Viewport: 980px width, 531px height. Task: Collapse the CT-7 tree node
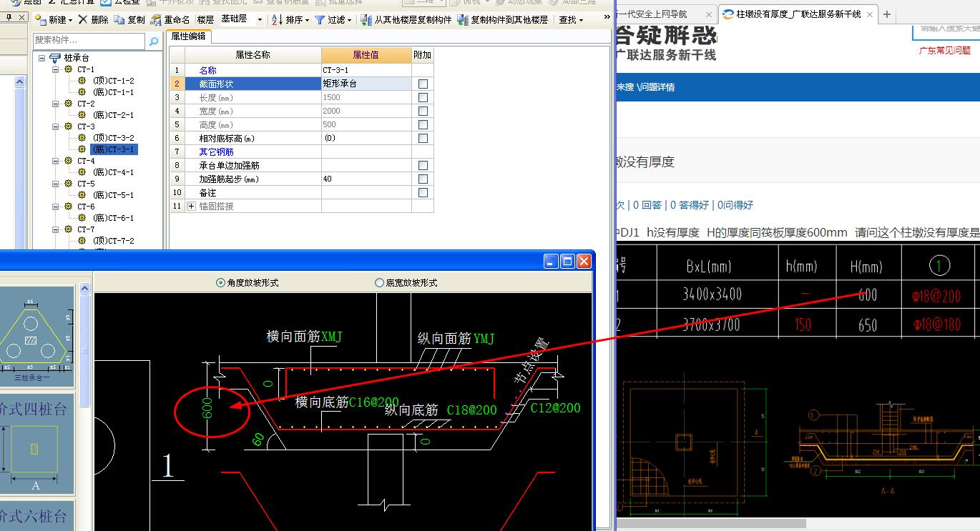click(56, 229)
